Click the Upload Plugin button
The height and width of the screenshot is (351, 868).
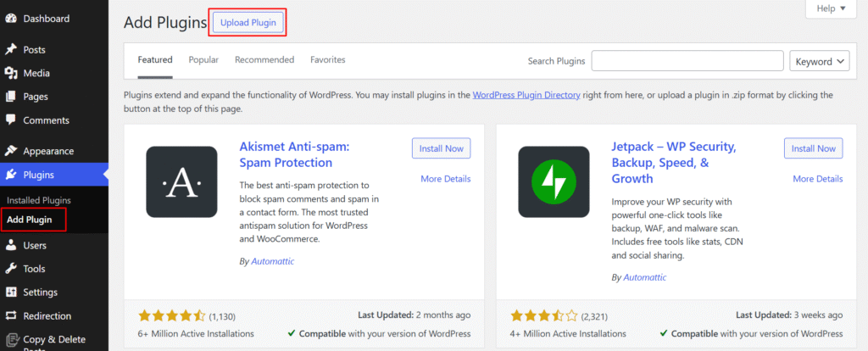[248, 23]
